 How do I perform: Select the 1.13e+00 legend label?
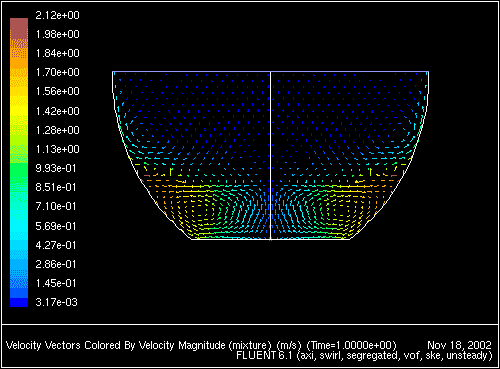point(57,149)
